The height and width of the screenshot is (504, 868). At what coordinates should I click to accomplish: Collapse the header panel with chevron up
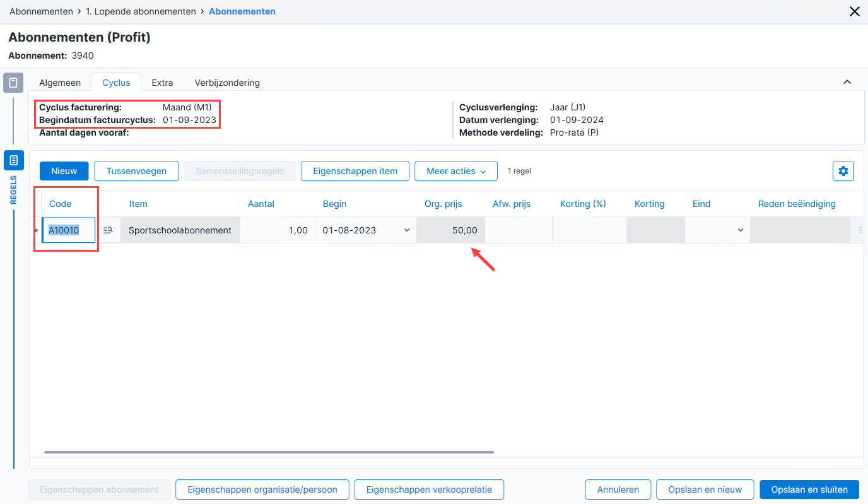coord(847,82)
